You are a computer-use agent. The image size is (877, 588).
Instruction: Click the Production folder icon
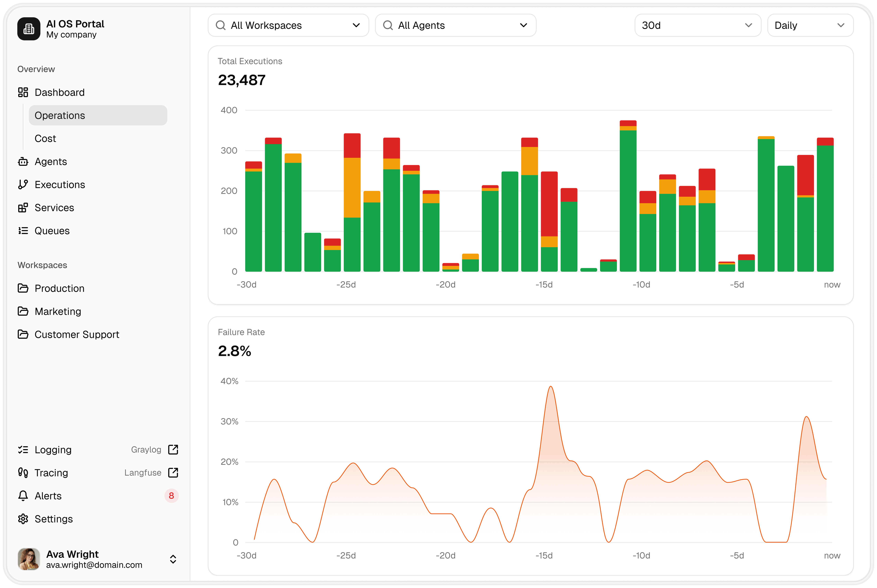(x=23, y=288)
